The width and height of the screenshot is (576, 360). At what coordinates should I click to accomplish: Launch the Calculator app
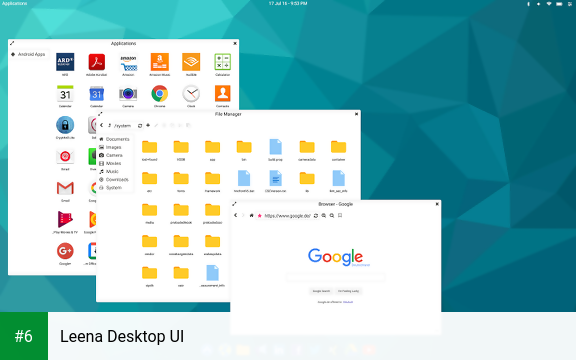223,62
